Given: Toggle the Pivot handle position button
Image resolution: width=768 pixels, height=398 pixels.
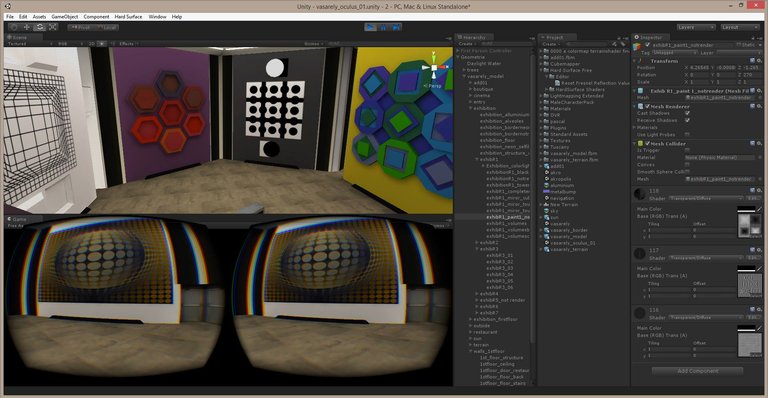Looking at the screenshot, I should coord(81,27).
